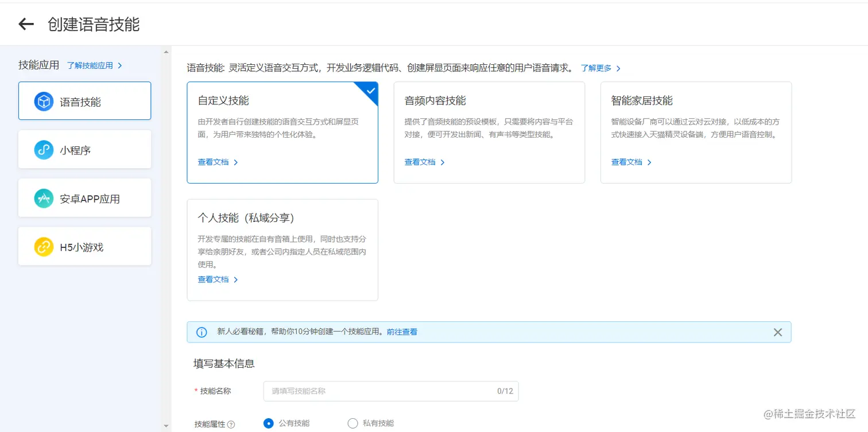Image resolution: width=868 pixels, height=432 pixels.
Task: Click the sidebar scrollbar up arrow
Action: coord(166,52)
